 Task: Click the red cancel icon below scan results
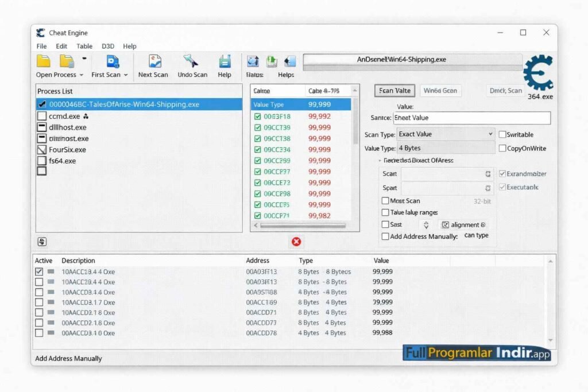(x=296, y=242)
